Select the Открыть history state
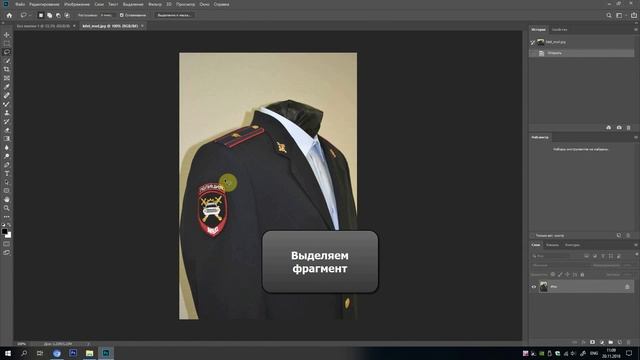 [582, 53]
